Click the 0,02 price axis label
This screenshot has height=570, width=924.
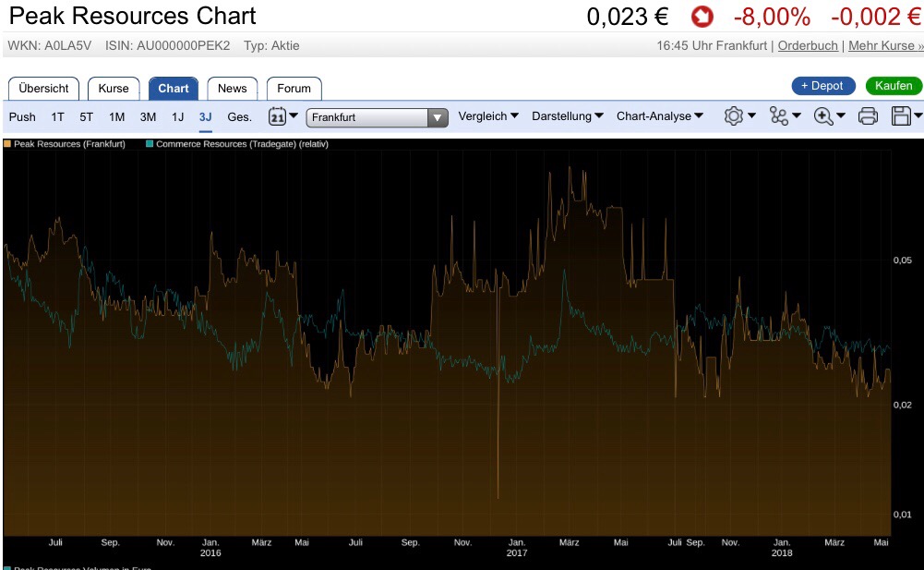[902, 405]
